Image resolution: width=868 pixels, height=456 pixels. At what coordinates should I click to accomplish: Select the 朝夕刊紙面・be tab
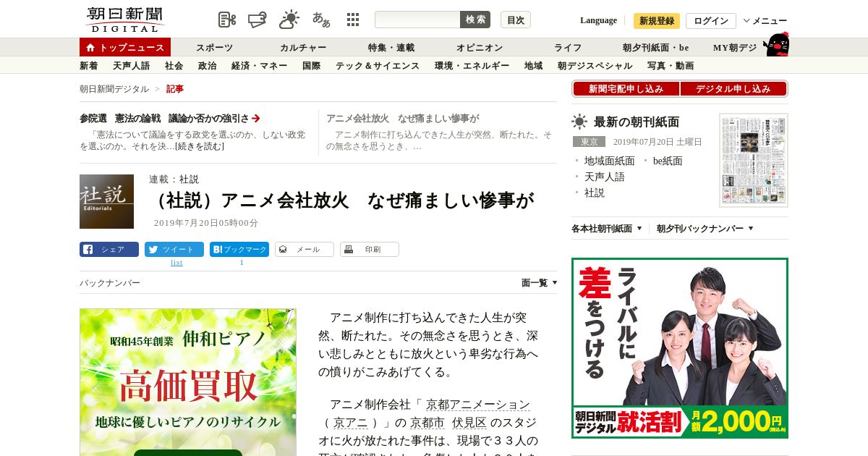click(656, 48)
